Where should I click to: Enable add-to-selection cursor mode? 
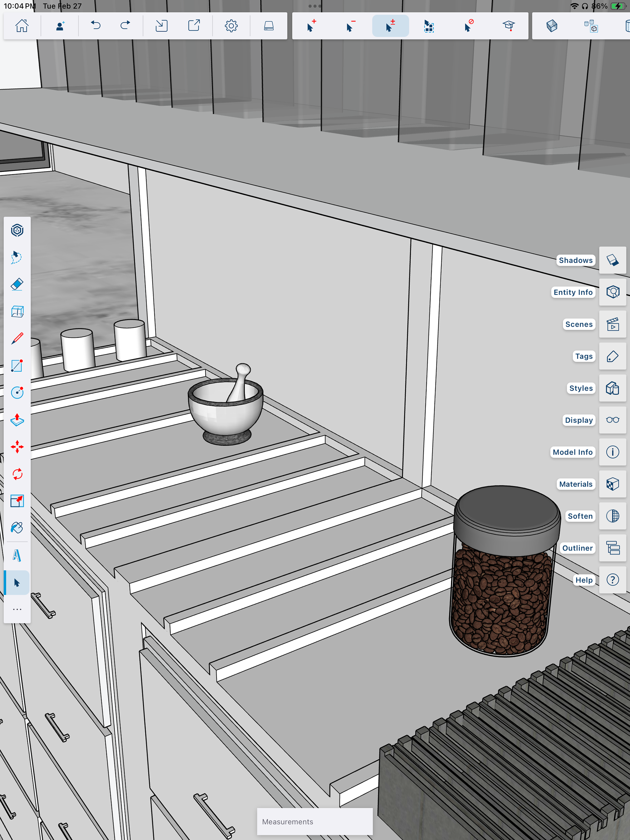click(312, 26)
